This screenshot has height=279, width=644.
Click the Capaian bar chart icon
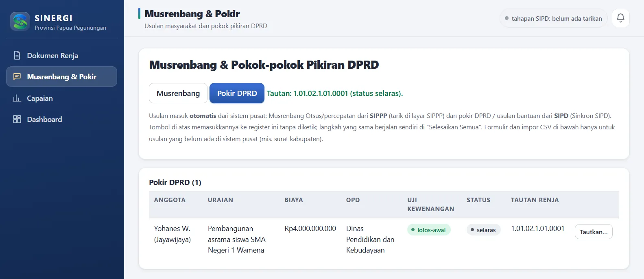[x=17, y=98]
